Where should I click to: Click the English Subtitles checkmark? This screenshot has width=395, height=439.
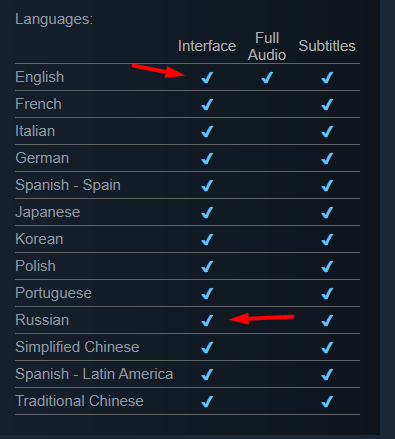point(327,78)
